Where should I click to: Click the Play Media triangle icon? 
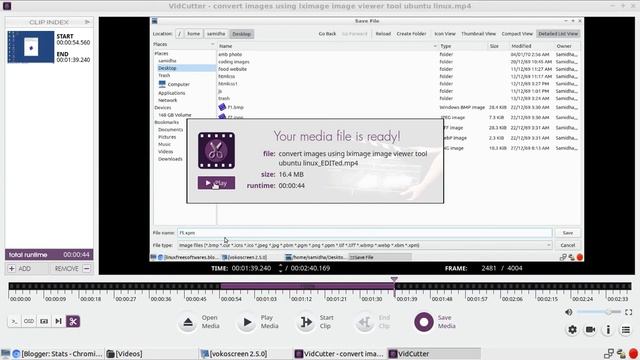pyautogui.click(x=247, y=322)
